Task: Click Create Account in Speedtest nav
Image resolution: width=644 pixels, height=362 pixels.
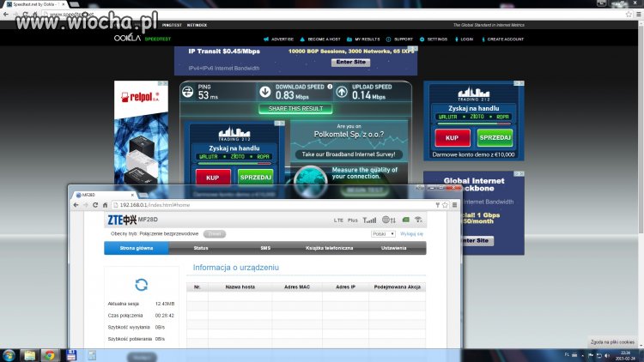Action: point(502,39)
